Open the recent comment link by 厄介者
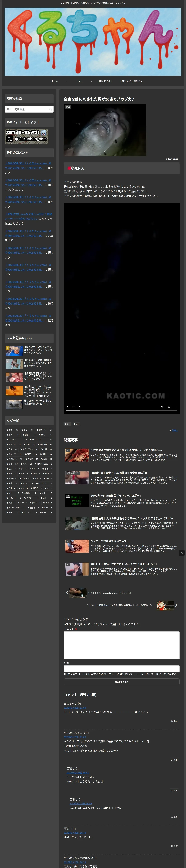The height and width of the screenshot is (868, 186). coord(28,233)
